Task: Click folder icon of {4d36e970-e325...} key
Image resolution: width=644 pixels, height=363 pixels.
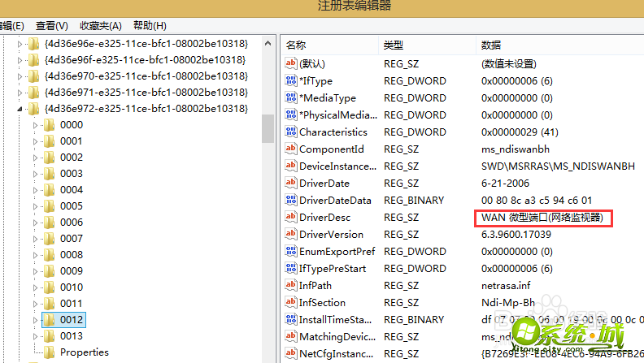Action: tap(33, 76)
